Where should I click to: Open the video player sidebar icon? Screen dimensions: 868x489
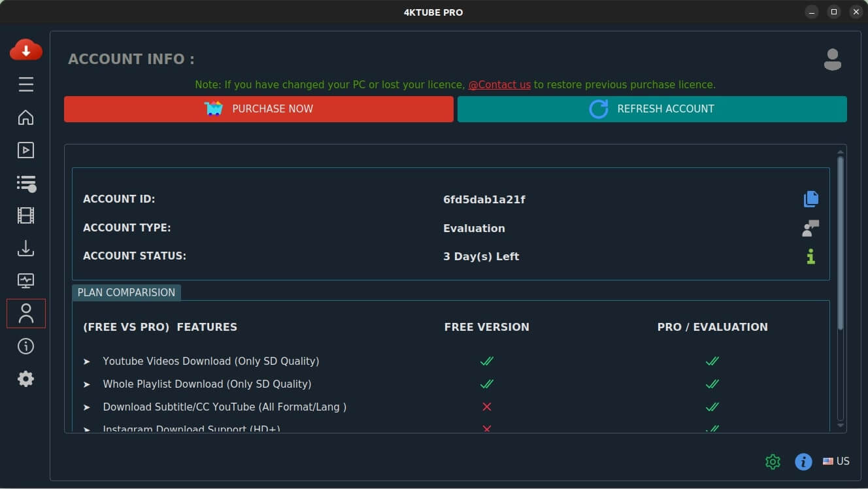26,150
